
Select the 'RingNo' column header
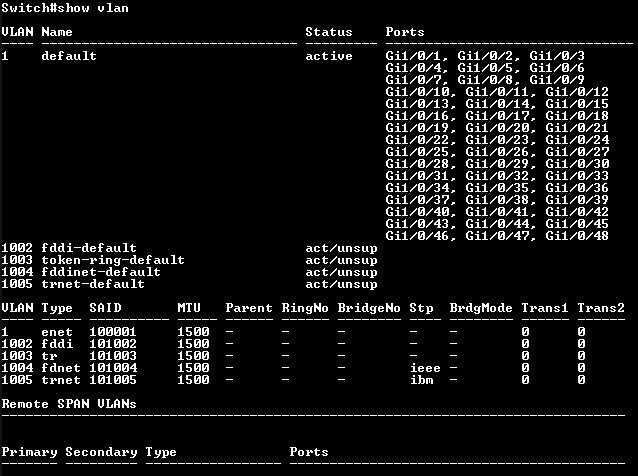click(305, 308)
